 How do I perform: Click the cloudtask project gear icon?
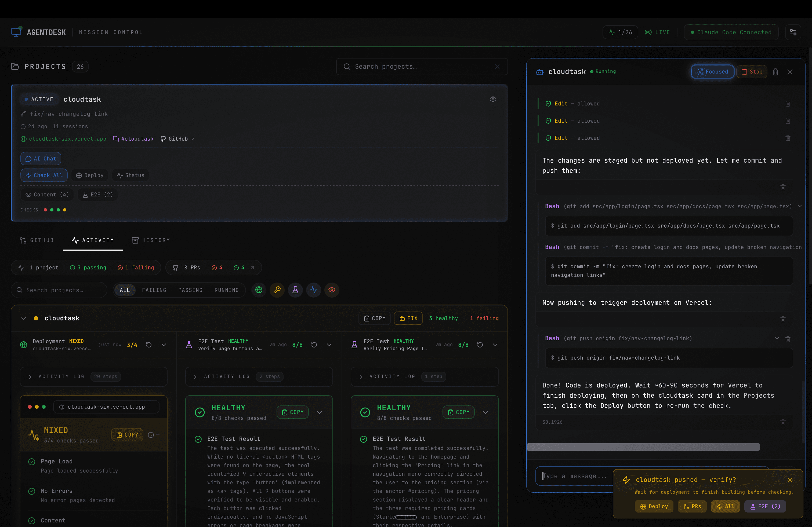493,99
